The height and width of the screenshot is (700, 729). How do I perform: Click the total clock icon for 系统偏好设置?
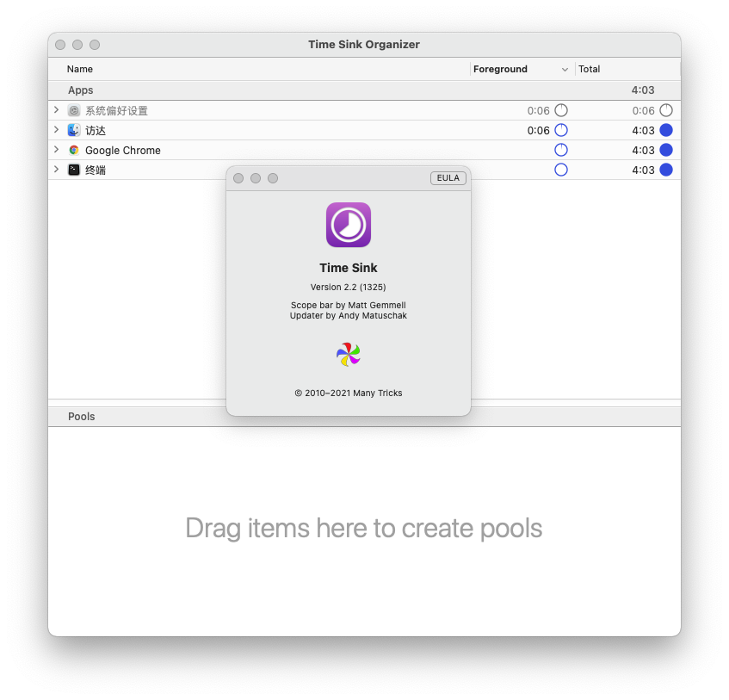click(666, 110)
